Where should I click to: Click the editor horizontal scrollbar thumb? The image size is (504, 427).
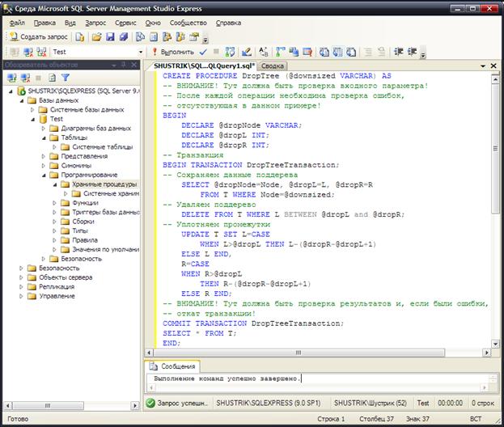(299, 353)
